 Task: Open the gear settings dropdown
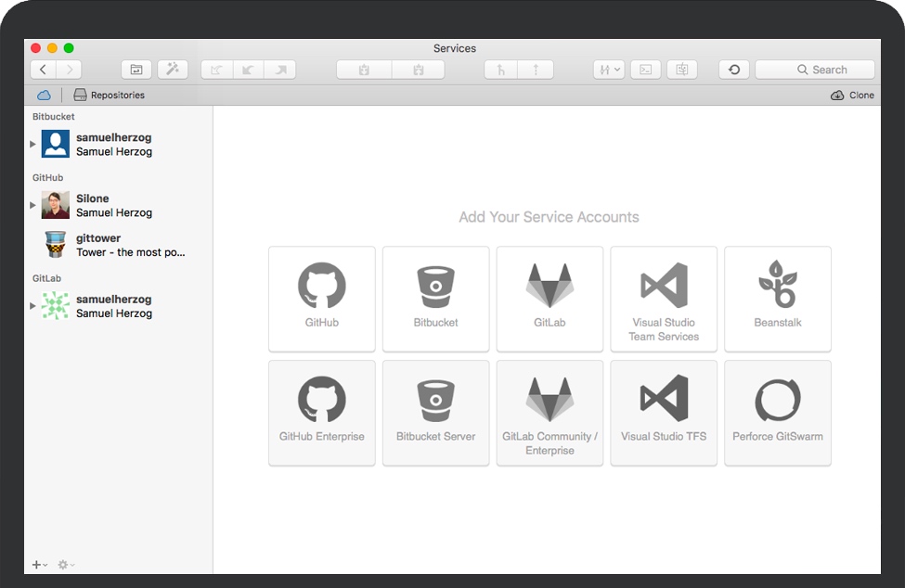click(x=66, y=565)
